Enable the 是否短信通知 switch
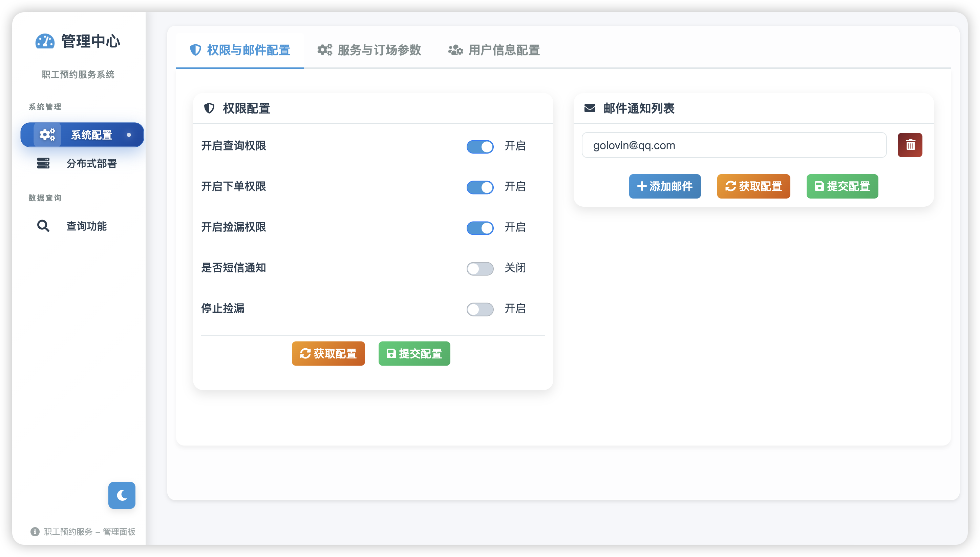 (x=480, y=269)
